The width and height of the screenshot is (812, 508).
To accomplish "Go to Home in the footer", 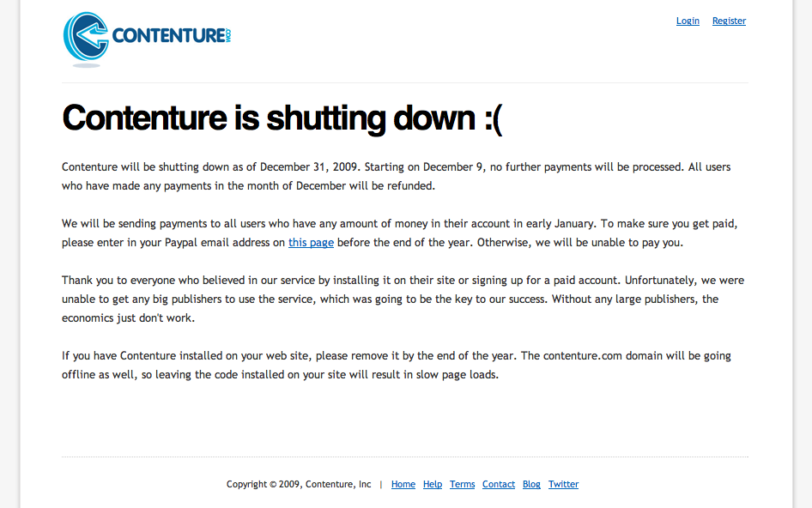I will pos(403,484).
